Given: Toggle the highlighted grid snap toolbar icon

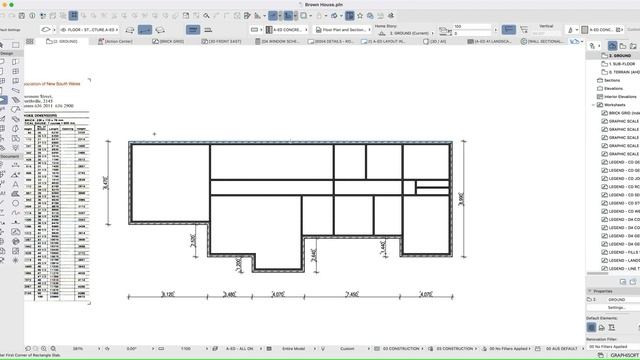Looking at the screenshot, I should (x=73, y=16).
